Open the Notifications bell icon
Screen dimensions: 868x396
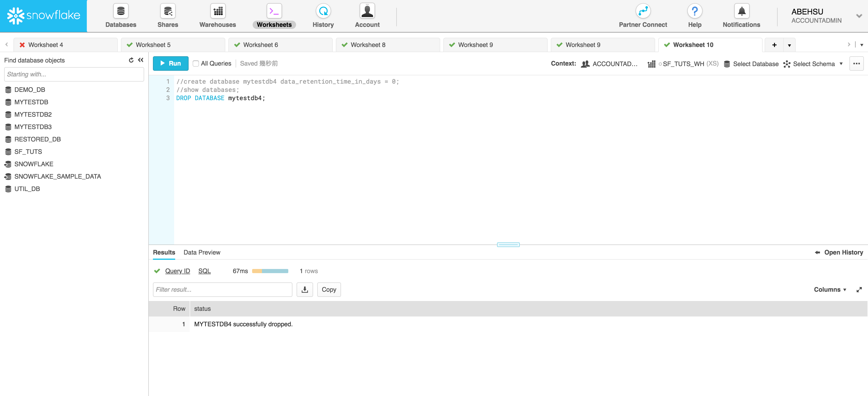pos(741,11)
